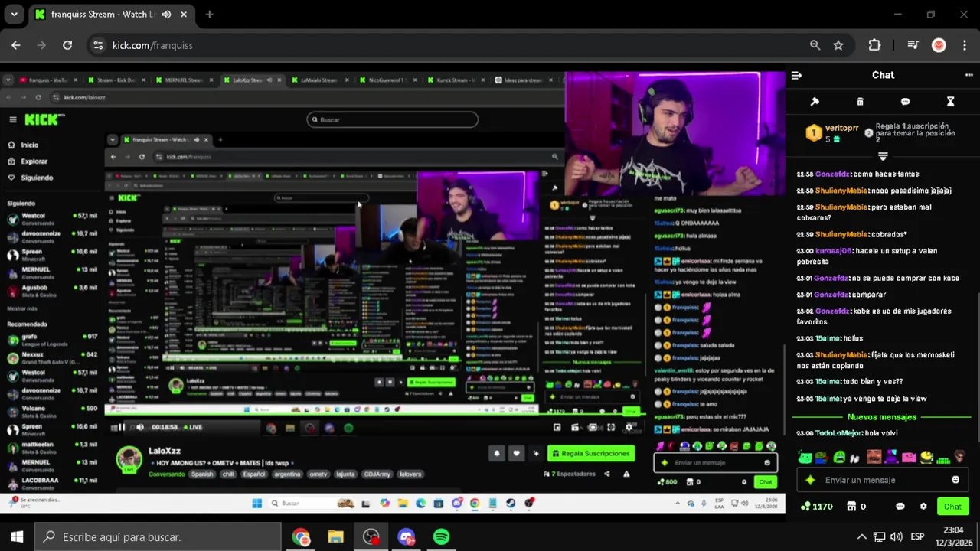This screenshot has width=980, height=551.
Task: Click the 1170 channel points balance
Action: click(816, 507)
